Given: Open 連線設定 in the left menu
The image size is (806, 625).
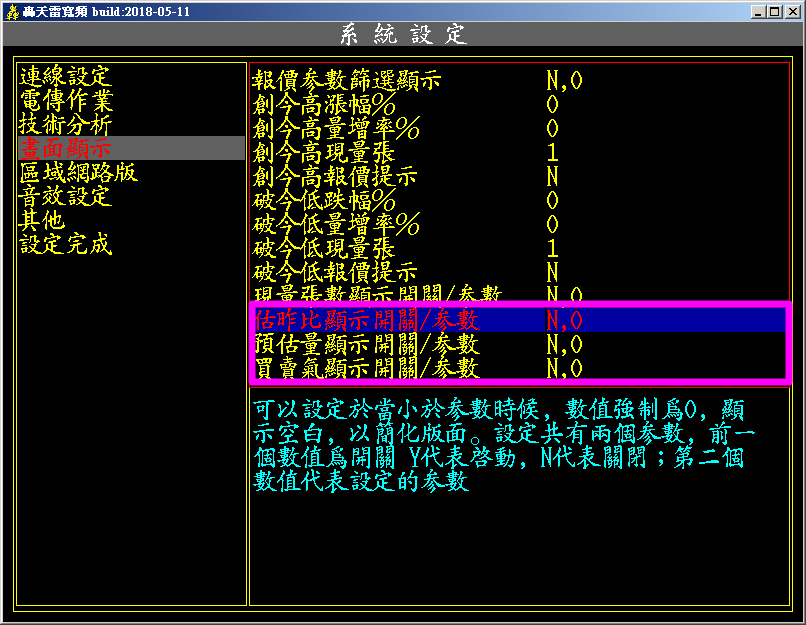Looking at the screenshot, I should (x=64, y=77).
